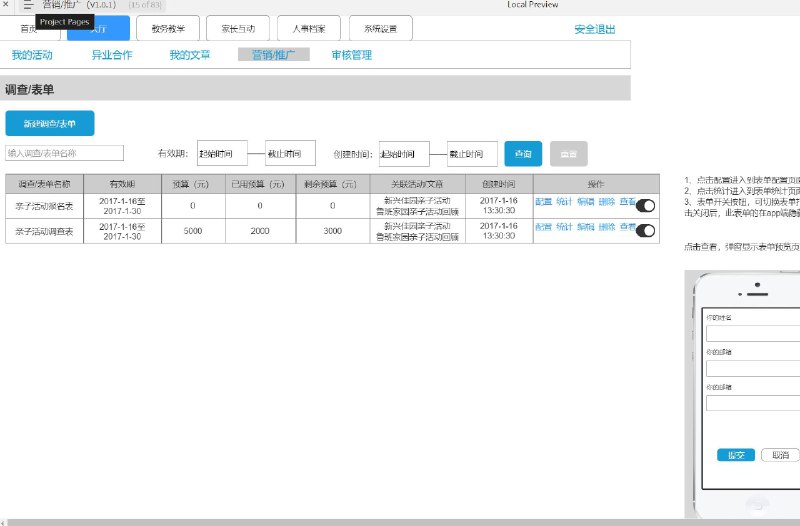The image size is (800, 526).
Task: Click the 3000 remaining budget cell
Action: (333, 231)
